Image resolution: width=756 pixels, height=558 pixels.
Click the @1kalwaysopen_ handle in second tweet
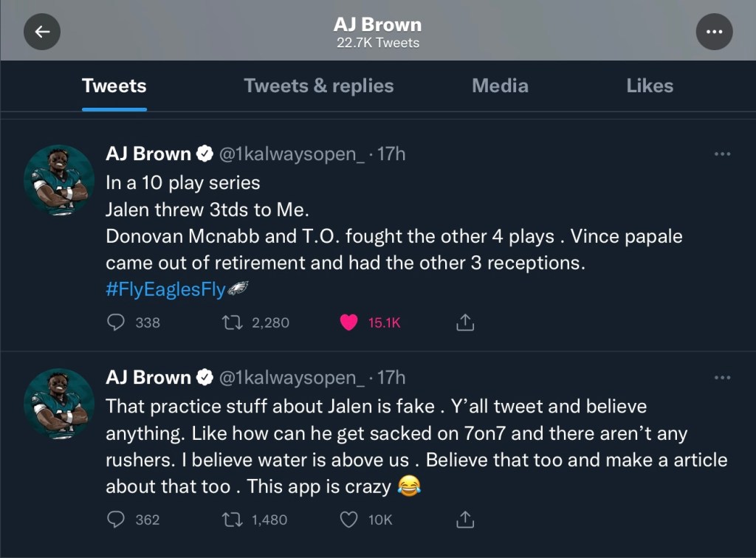292,378
